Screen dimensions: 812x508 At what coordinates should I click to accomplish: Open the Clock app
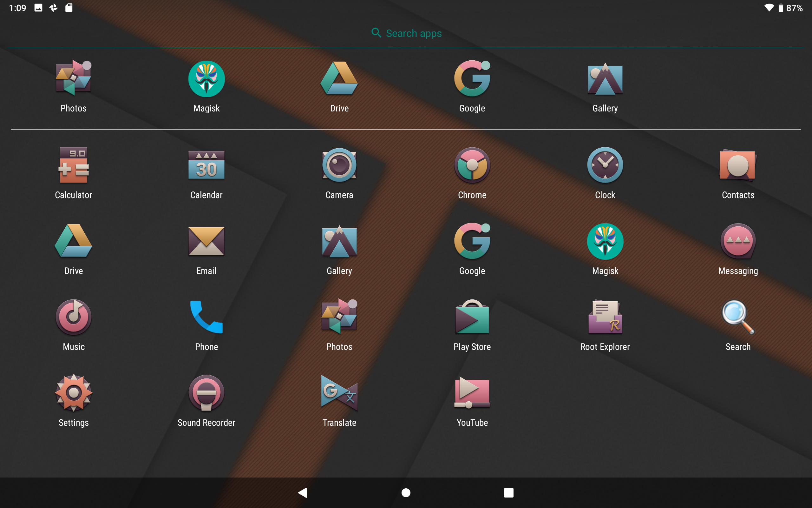(605, 165)
